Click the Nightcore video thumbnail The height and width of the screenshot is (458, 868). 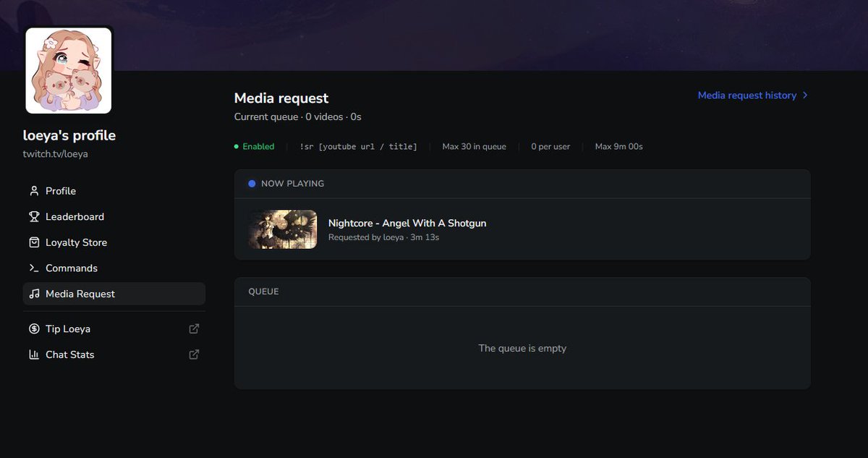tap(283, 229)
